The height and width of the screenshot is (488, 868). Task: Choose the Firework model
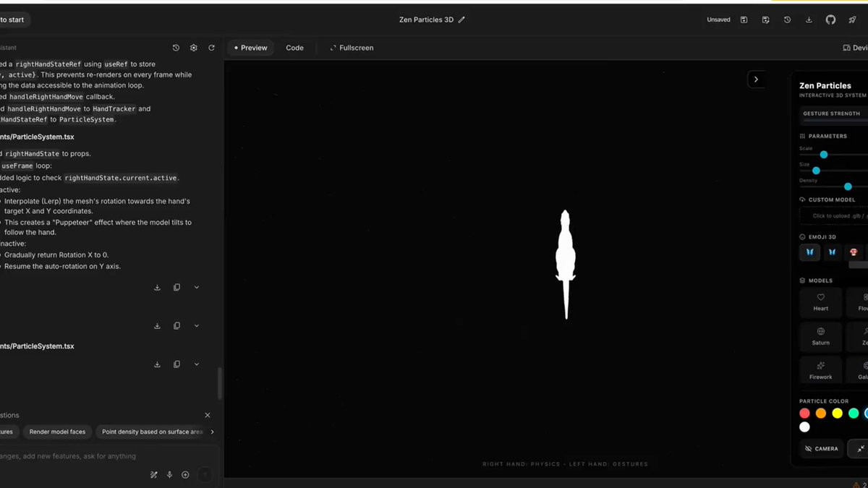[820, 370]
